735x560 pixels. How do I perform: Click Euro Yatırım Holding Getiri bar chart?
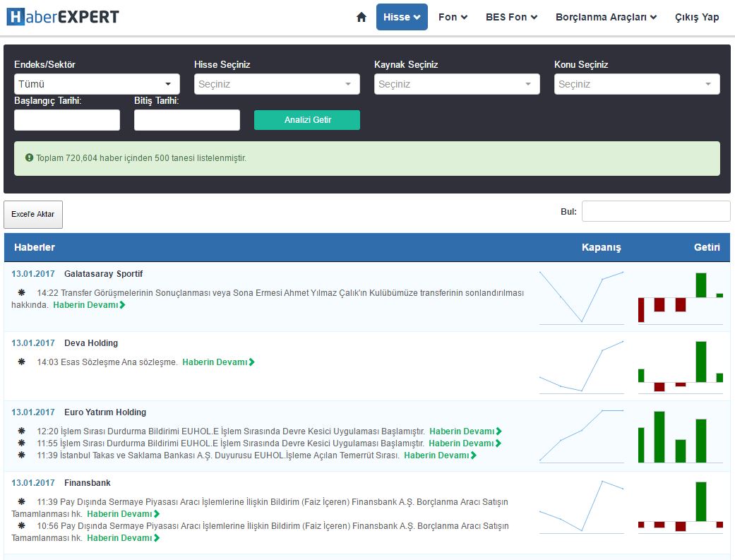(x=680, y=436)
